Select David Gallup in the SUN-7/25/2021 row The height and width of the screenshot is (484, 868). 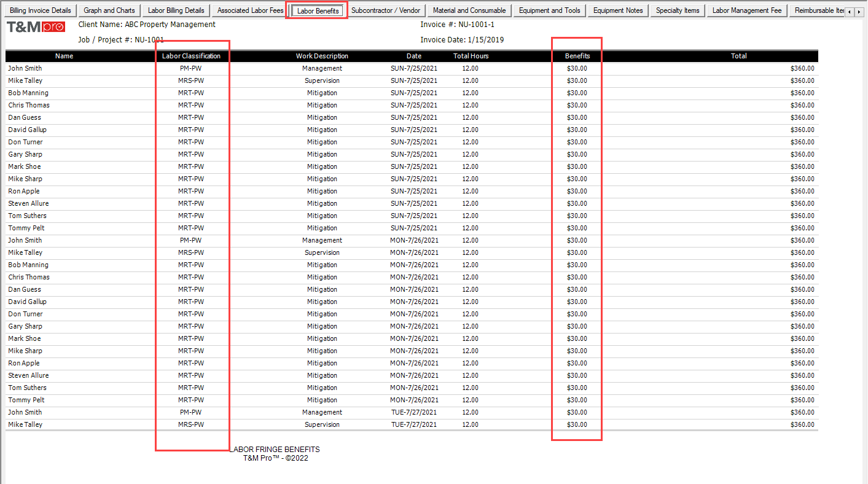pyautogui.click(x=27, y=130)
